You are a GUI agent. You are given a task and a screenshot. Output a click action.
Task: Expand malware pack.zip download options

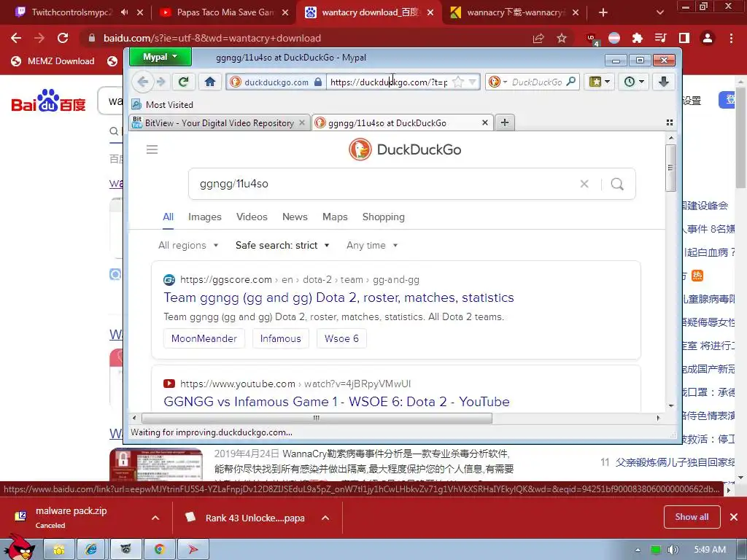click(155, 518)
